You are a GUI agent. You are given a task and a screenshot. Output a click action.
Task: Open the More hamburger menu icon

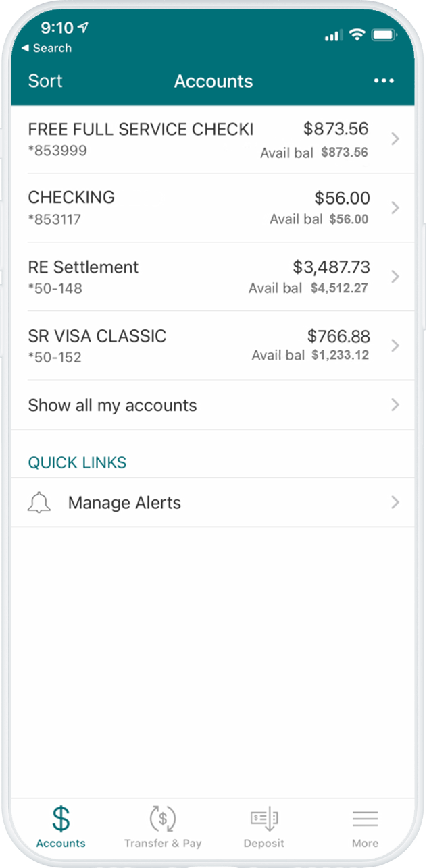tap(365, 818)
